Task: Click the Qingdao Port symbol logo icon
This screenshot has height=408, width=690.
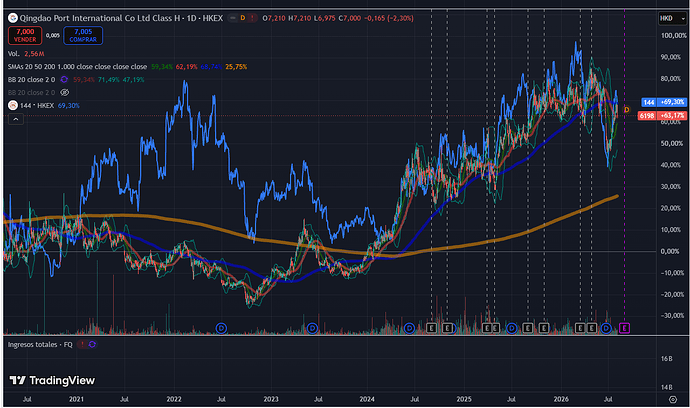Action: point(13,18)
